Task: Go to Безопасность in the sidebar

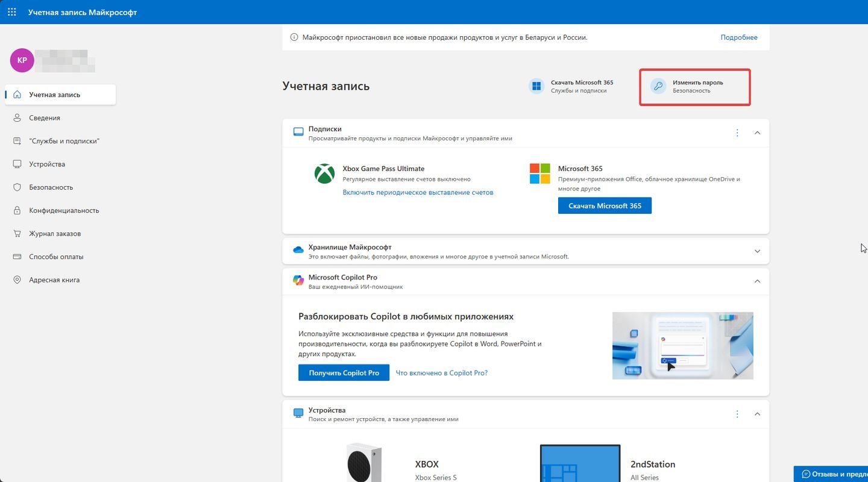Action: (51, 187)
